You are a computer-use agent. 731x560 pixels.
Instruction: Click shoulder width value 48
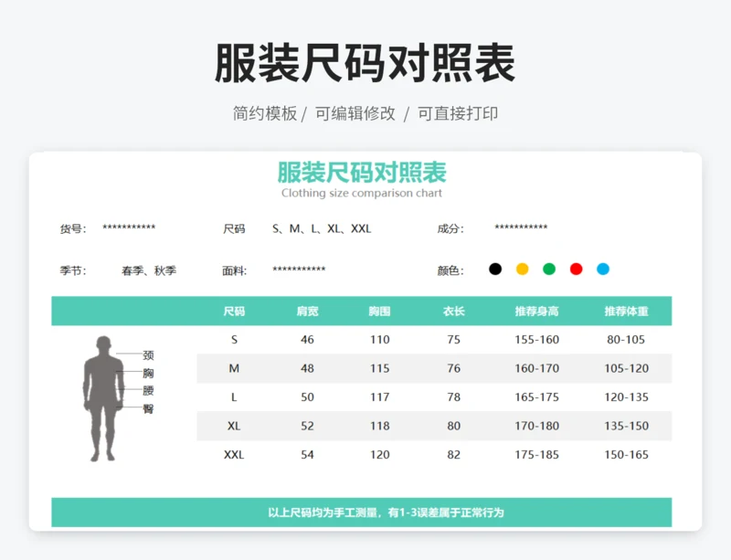(x=307, y=368)
